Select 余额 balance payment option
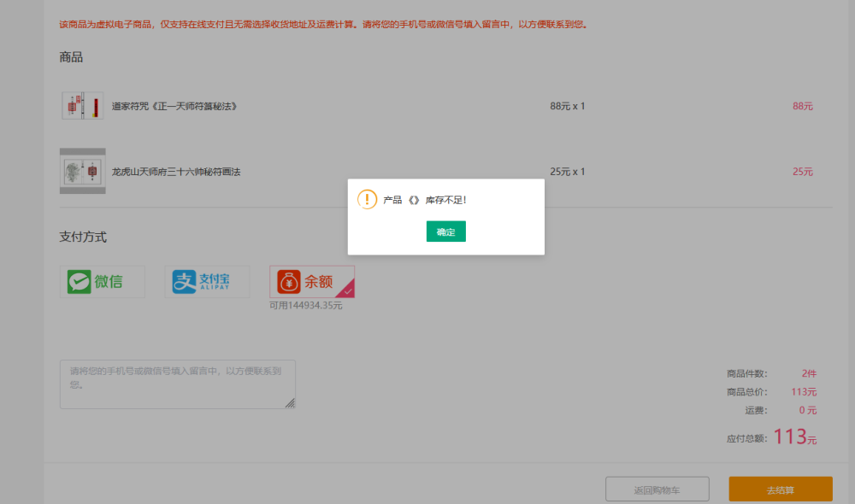 click(x=312, y=282)
